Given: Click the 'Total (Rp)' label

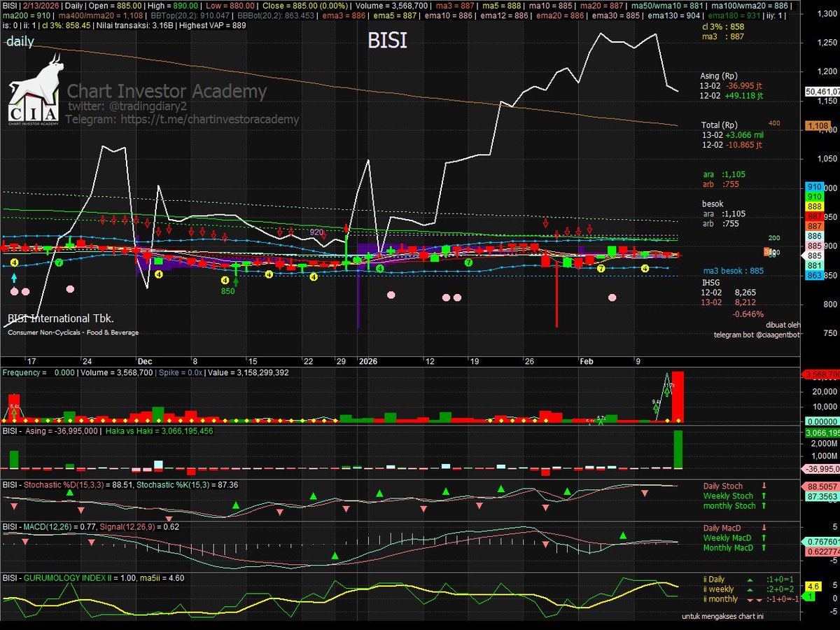Looking at the screenshot, I should pos(718,125).
